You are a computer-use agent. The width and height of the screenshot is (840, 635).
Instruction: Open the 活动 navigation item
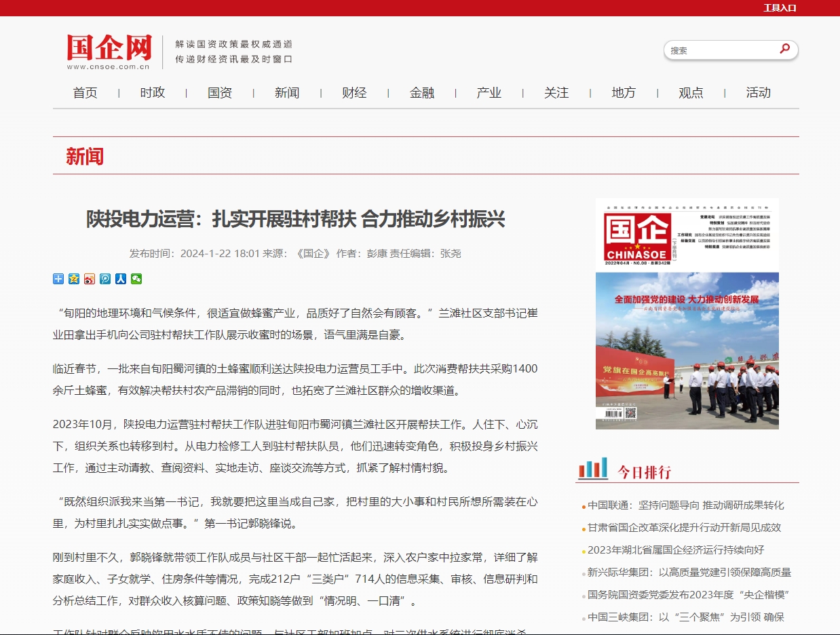point(758,93)
